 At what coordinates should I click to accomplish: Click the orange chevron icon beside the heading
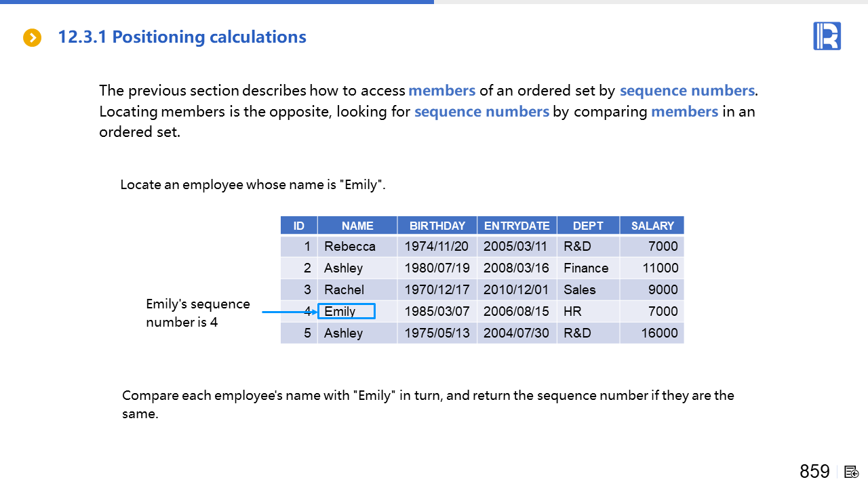[x=32, y=37]
